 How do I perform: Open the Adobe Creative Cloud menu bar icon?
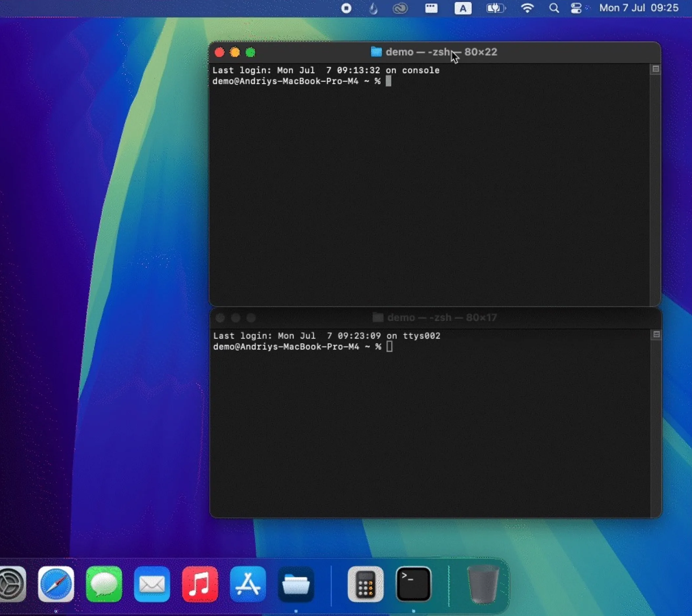point(400,8)
